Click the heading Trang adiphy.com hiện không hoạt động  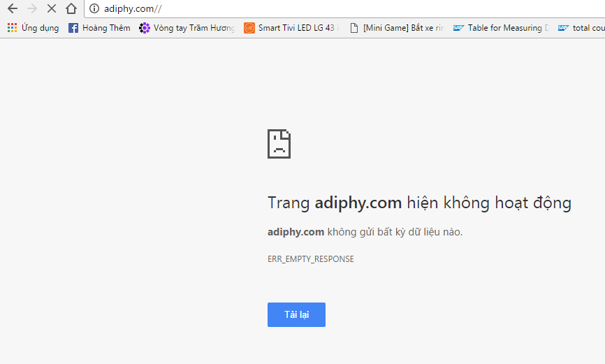click(419, 203)
